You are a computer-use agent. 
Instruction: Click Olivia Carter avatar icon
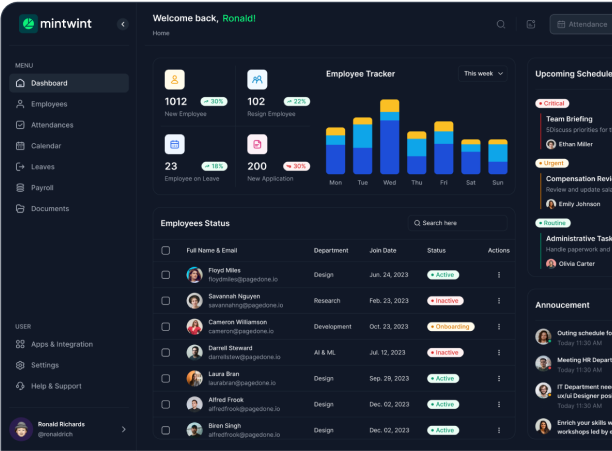pos(551,264)
